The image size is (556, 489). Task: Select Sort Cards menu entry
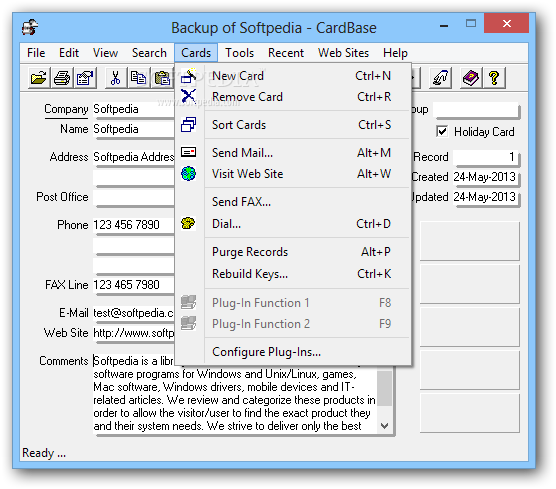294,125
